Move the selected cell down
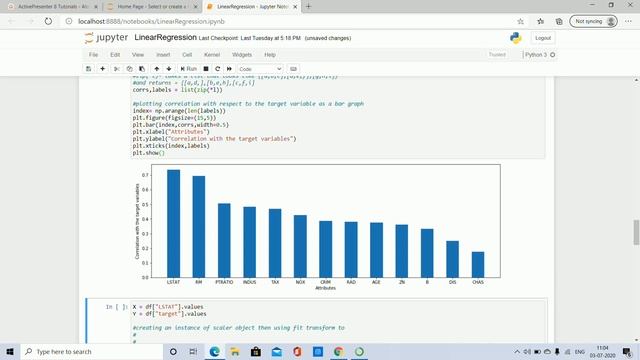Screen dimensions: 640x360 169,69
